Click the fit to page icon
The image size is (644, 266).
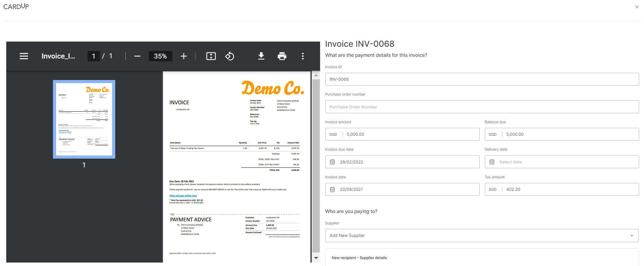[x=211, y=56]
